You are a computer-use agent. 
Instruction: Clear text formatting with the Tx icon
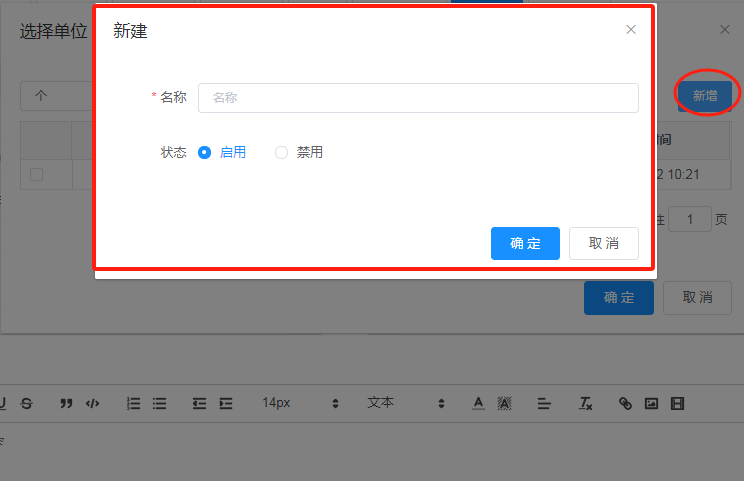(587, 403)
